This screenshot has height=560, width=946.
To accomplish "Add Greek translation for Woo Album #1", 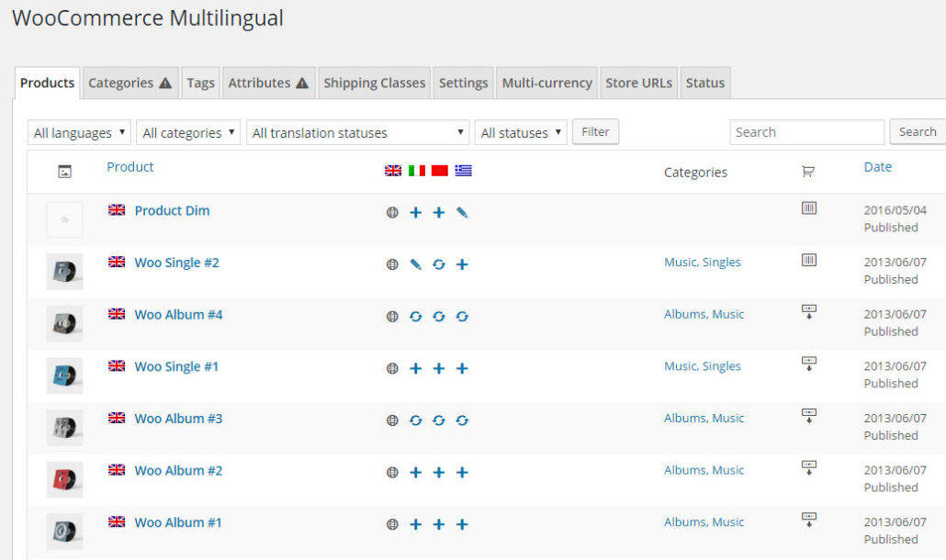I will tap(462, 524).
